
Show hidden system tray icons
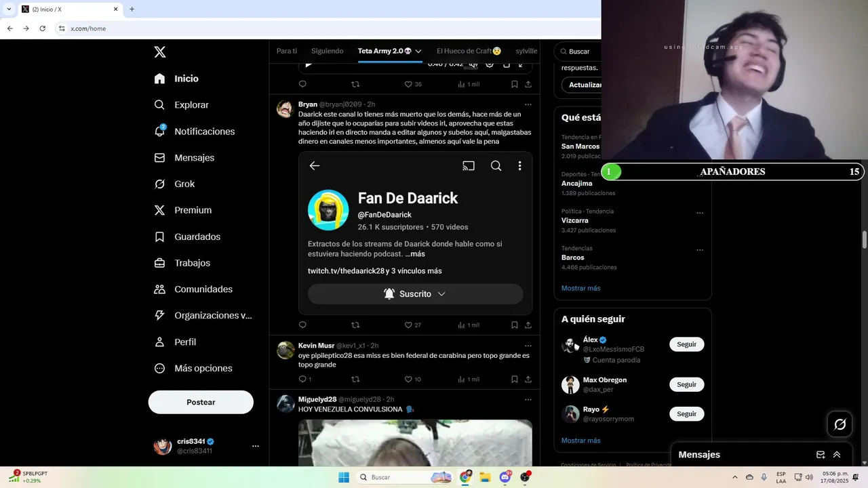click(x=734, y=477)
